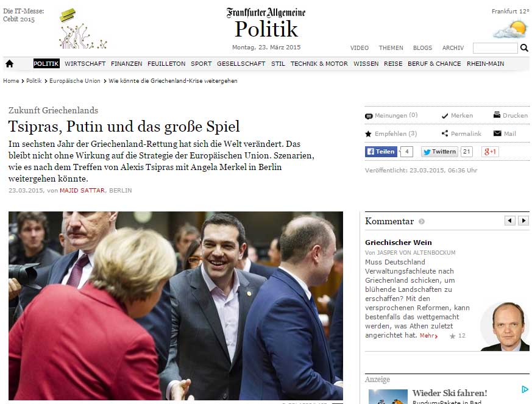Bookmark article with Merken checkmark
Image resolution: width=532 pixels, height=404 pixels.
(x=445, y=116)
